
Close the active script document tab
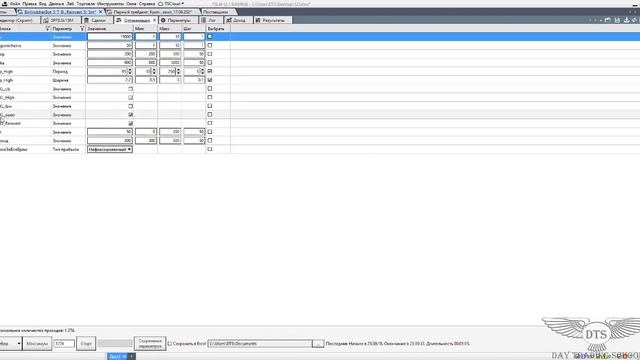[100, 12]
